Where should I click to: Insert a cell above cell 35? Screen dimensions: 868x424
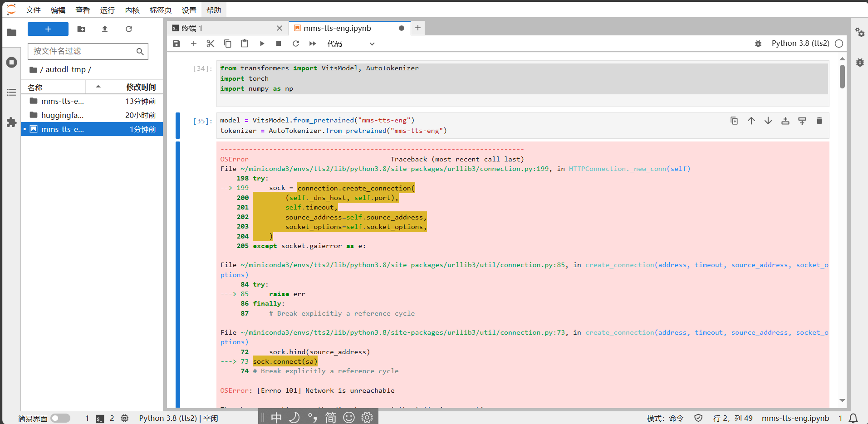point(785,121)
